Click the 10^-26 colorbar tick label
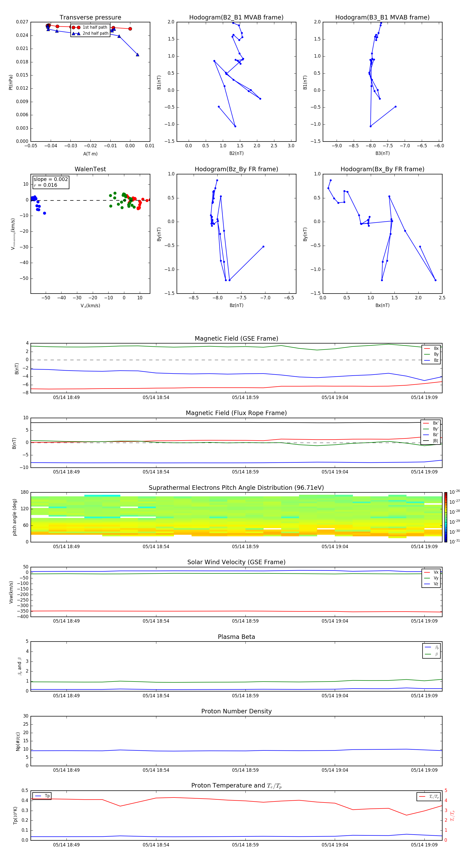This screenshot has height=868, width=473. pyautogui.click(x=455, y=492)
